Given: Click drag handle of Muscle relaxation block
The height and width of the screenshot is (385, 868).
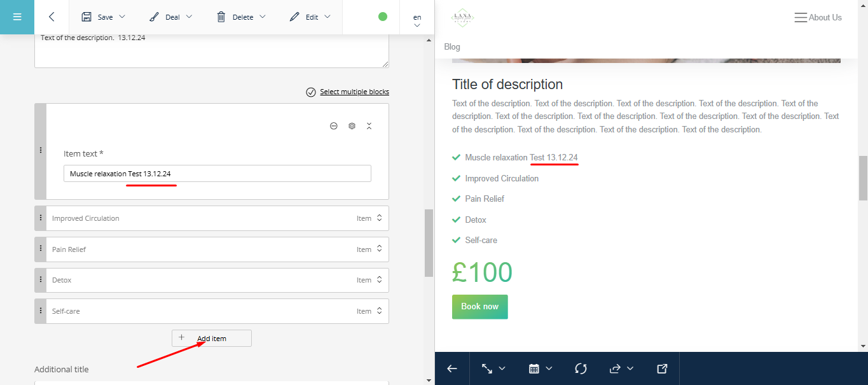Looking at the screenshot, I should click(x=41, y=151).
